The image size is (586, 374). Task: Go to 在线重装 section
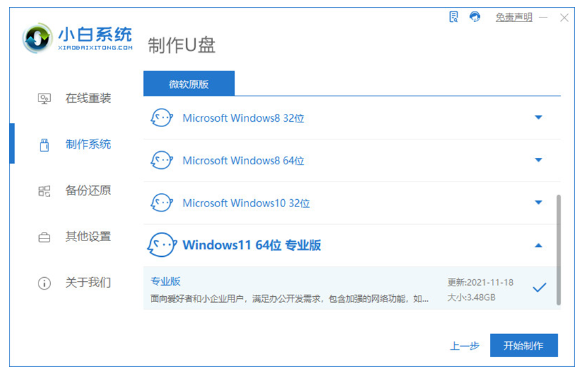coord(88,98)
